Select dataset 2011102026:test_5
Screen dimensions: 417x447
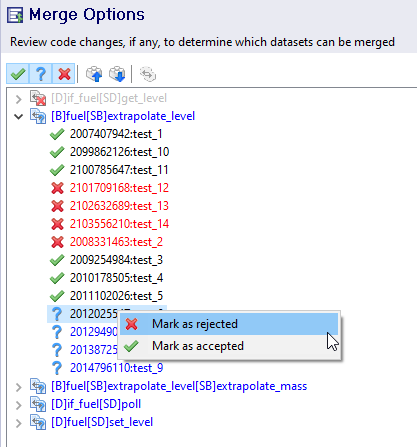(x=116, y=296)
